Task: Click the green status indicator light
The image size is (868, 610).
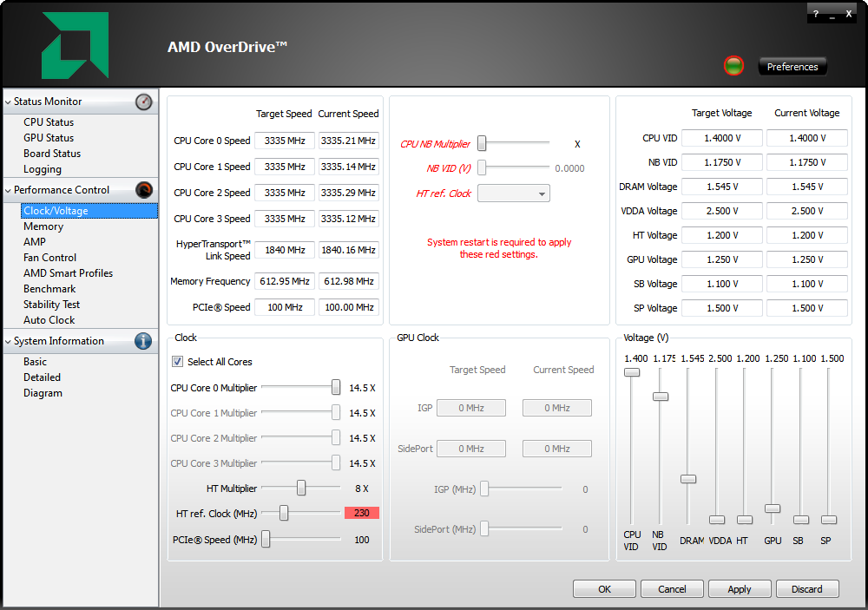Action: 734,66
